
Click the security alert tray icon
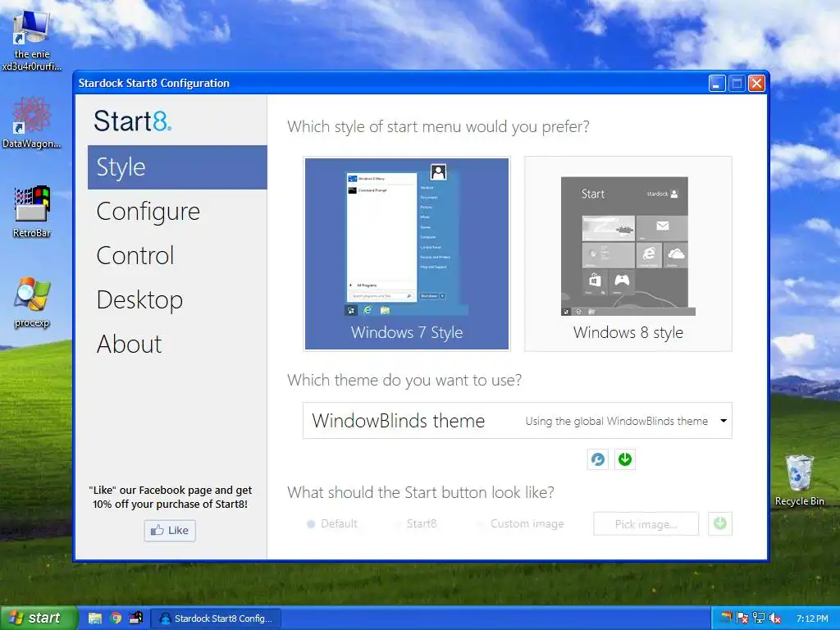click(x=742, y=618)
